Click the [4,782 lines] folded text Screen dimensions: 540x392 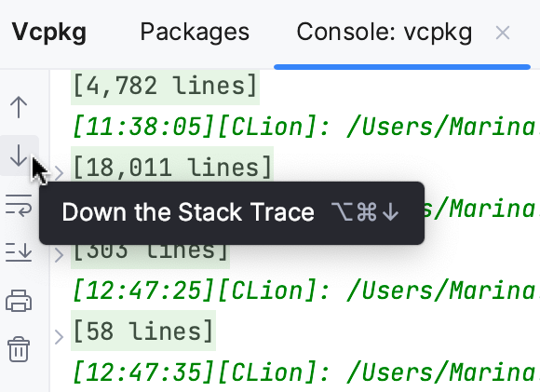point(165,86)
